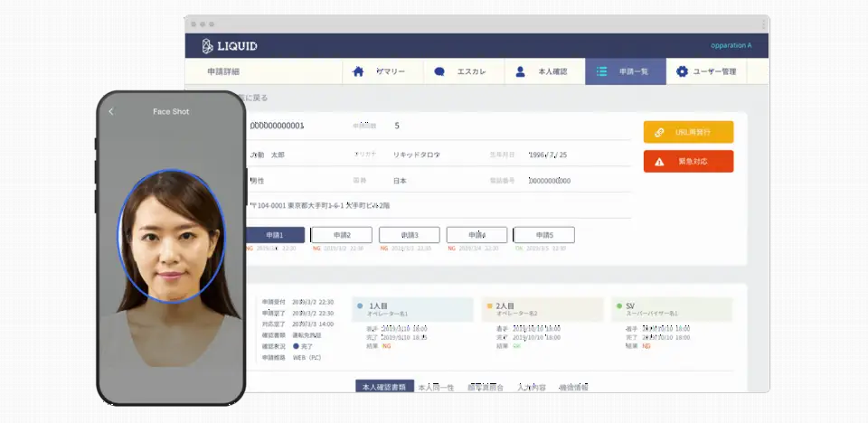Open the 1人目 operator card
This screenshot has width=868, height=423.
[x=412, y=309]
